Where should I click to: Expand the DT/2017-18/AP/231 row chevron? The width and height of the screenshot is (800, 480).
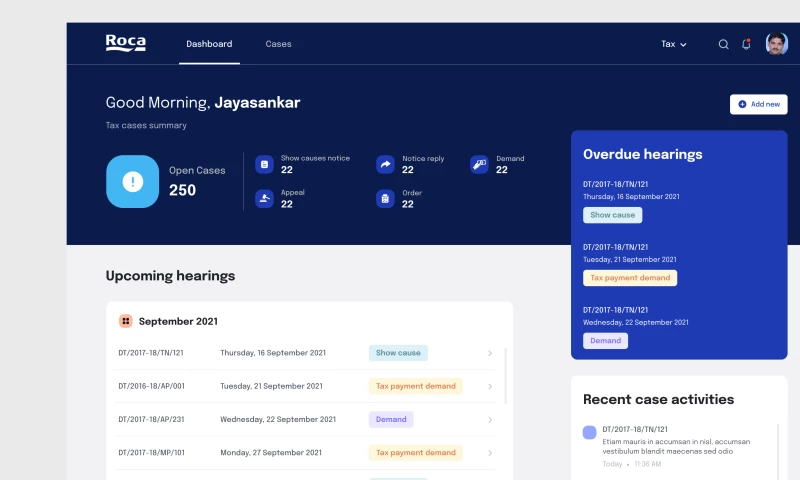coord(490,419)
